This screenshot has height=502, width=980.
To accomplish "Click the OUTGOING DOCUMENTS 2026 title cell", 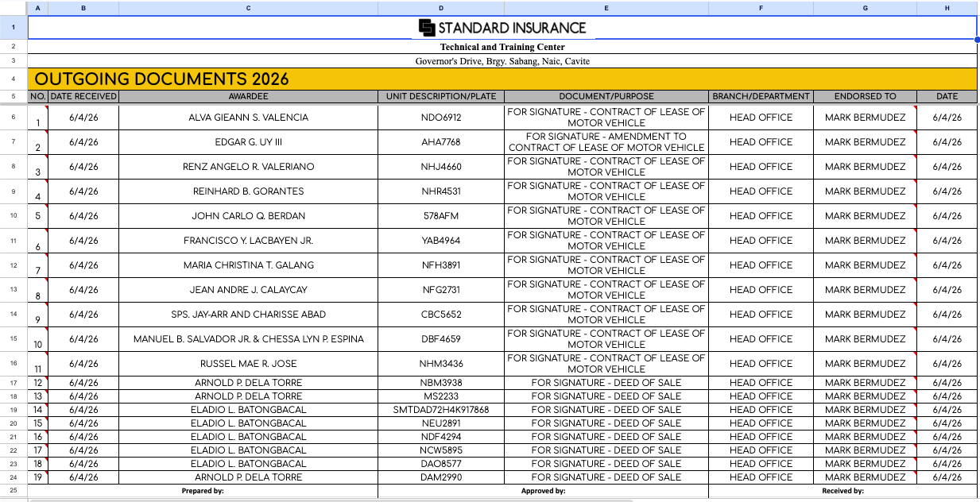I will [x=502, y=79].
